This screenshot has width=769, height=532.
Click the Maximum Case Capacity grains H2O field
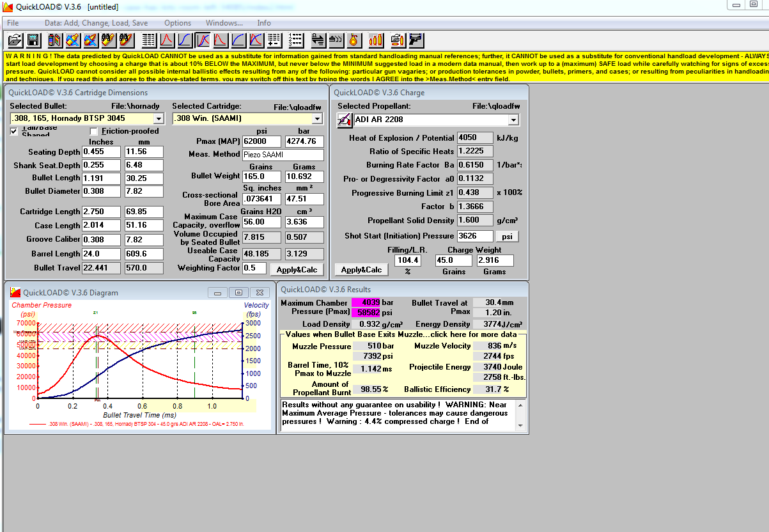pyautogui.click(x=262, y=222)
